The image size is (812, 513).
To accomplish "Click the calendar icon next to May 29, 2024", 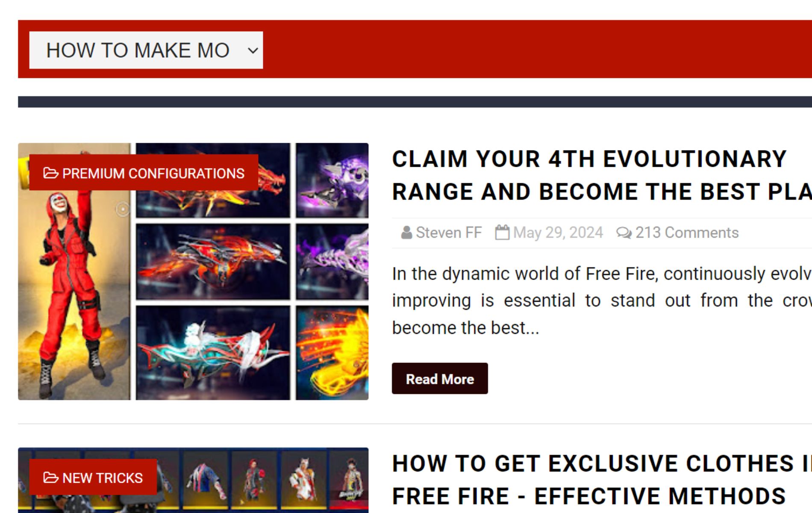I will 502,233.
